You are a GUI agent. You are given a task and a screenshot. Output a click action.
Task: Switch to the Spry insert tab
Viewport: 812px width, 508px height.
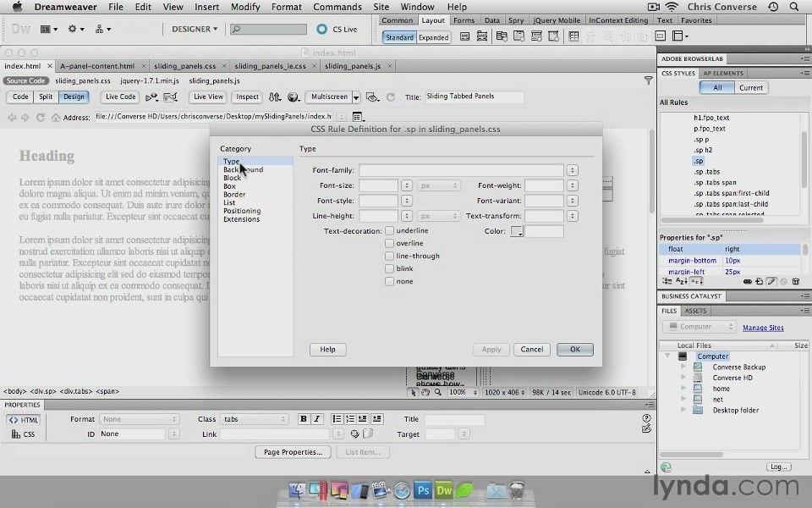pos(516,20)
